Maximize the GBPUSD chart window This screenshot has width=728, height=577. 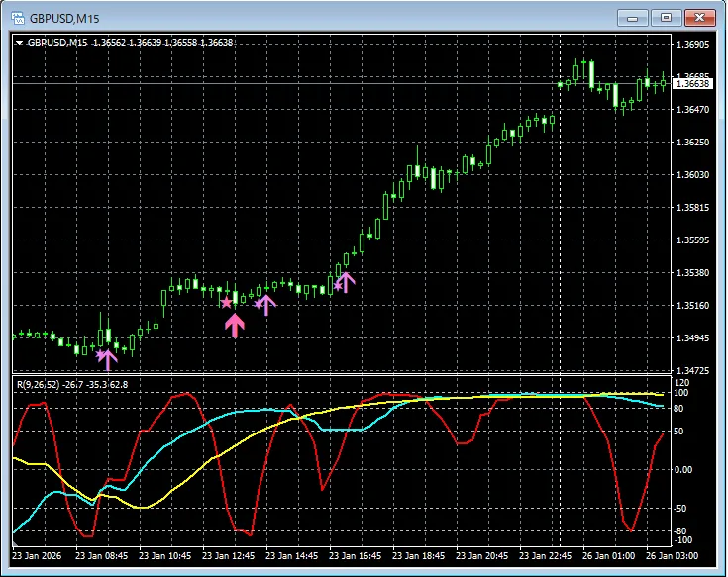click(x=666, y=17)
